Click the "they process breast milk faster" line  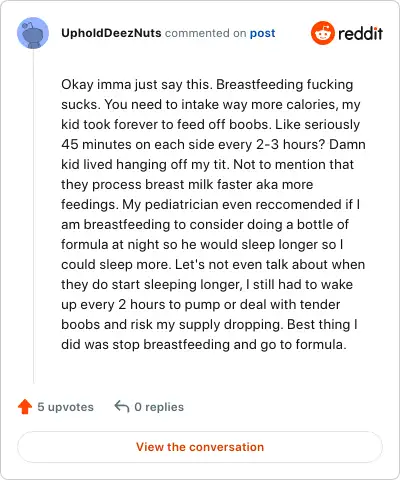pyautogui.click(x=187, y=185)
